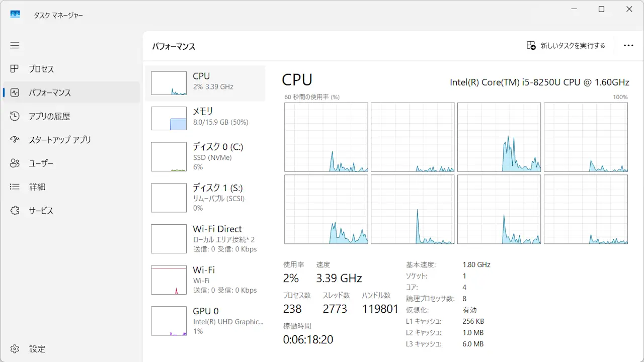The height and width of the screenshot is (362, 644).
Task: Open the サービス puzzle-piece icon
Action: pos(15,211)
